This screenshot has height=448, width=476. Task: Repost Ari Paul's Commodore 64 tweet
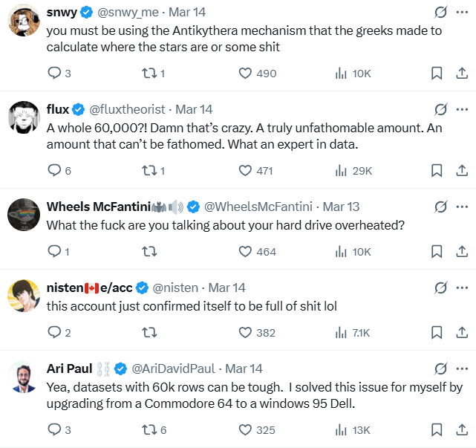point(149,429)
